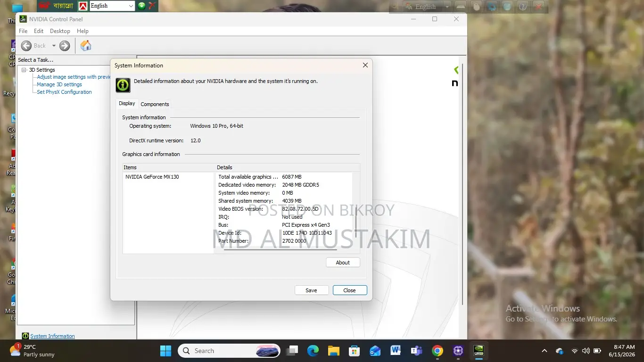Click the 6087 MB total graphics value

[292, 177]
